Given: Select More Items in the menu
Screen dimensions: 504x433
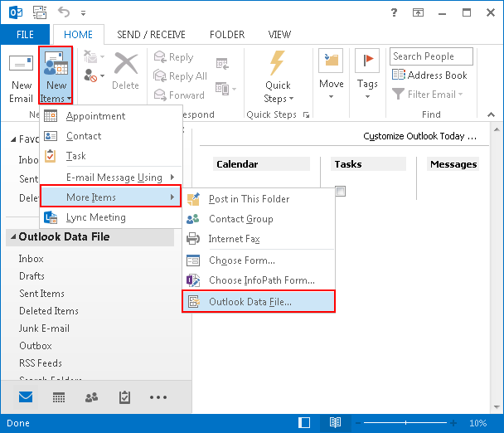Looking at the screenshot, I should point(111,197).
